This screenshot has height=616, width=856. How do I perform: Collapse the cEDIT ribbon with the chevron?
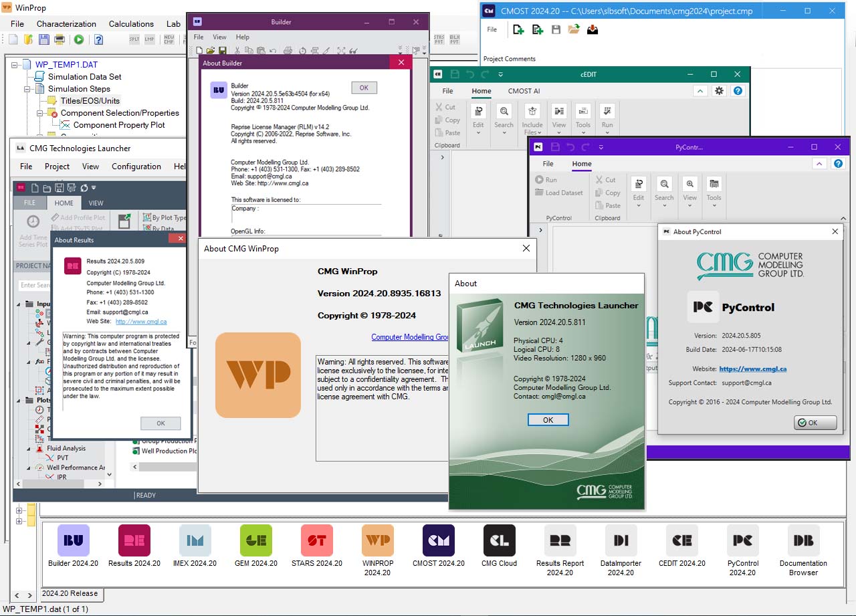700,91
